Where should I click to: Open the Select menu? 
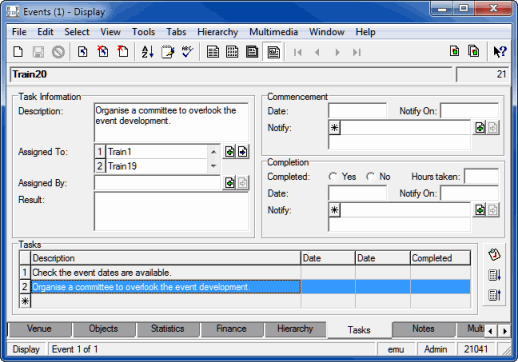tap(77, 32)
